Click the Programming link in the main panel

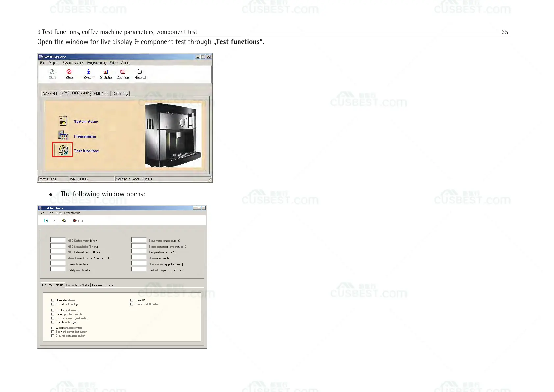tap(85, 136)
